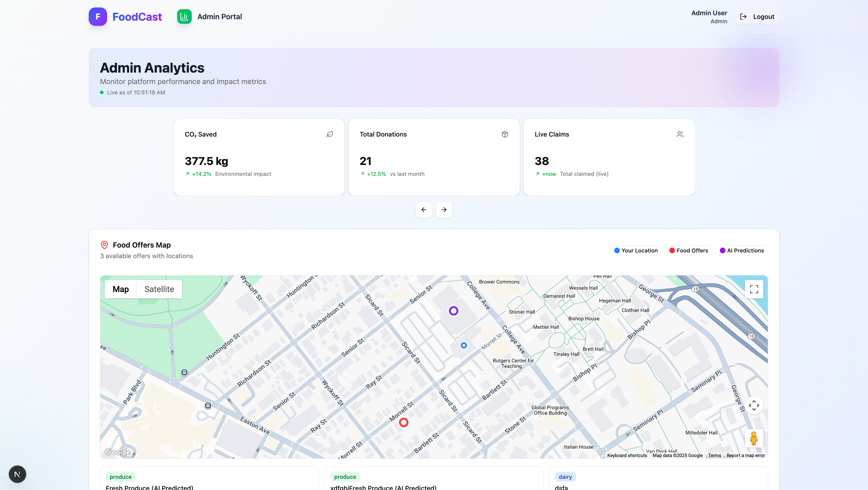Click the Street View pegman icon
The image size is (868, 490).
(754, 438)
